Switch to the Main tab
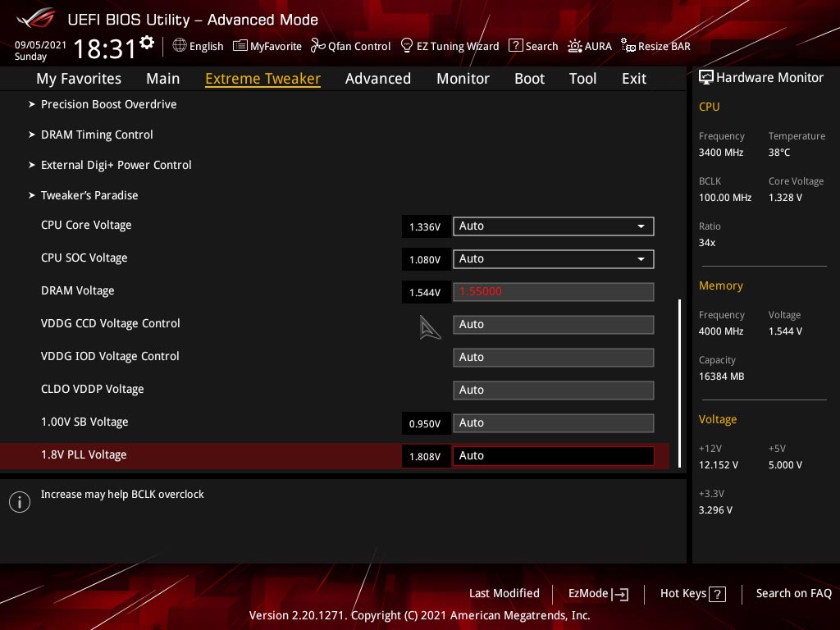840x630 pixels. tap(163, 78)
